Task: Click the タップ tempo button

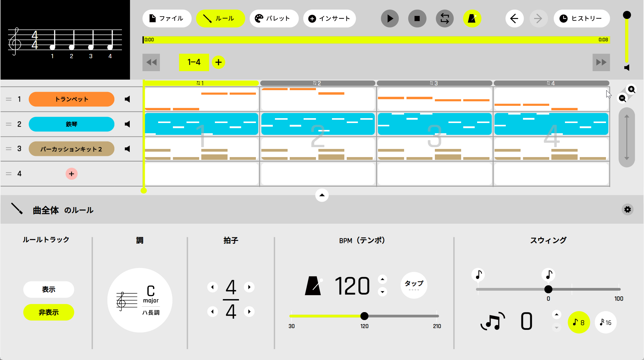Action: pyautogui.click(x=414, y=285)
